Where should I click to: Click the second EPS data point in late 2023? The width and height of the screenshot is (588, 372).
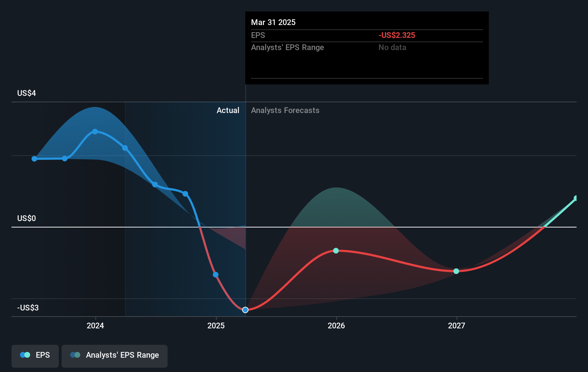point(65,158)
